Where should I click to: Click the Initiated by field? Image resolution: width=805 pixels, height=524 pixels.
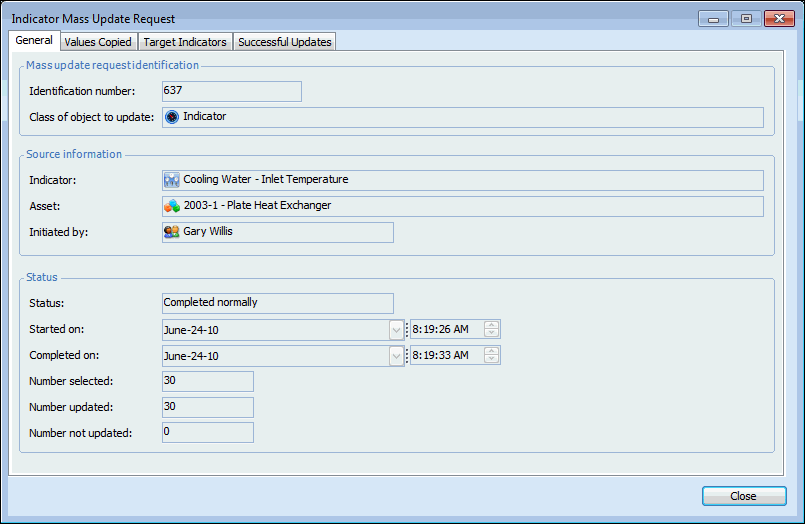point(278,232)
